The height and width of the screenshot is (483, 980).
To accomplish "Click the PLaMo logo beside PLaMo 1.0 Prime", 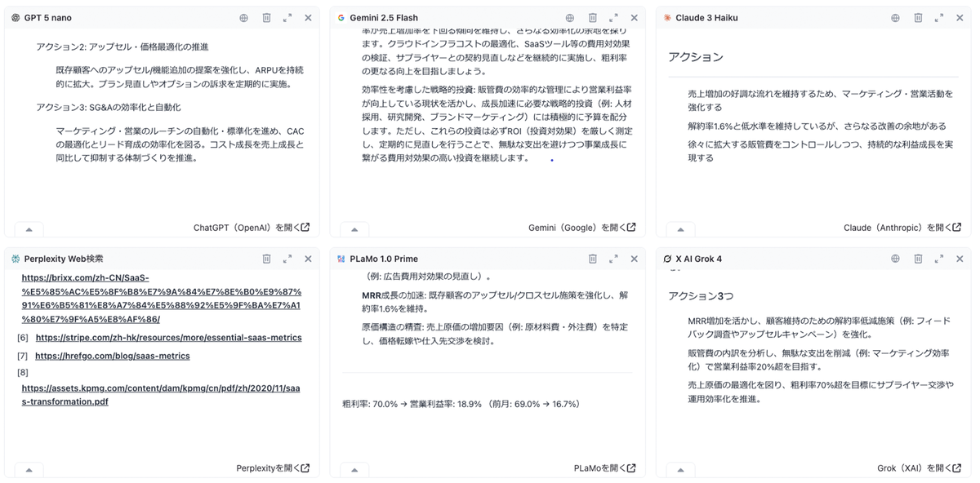I will coord(341,259).
